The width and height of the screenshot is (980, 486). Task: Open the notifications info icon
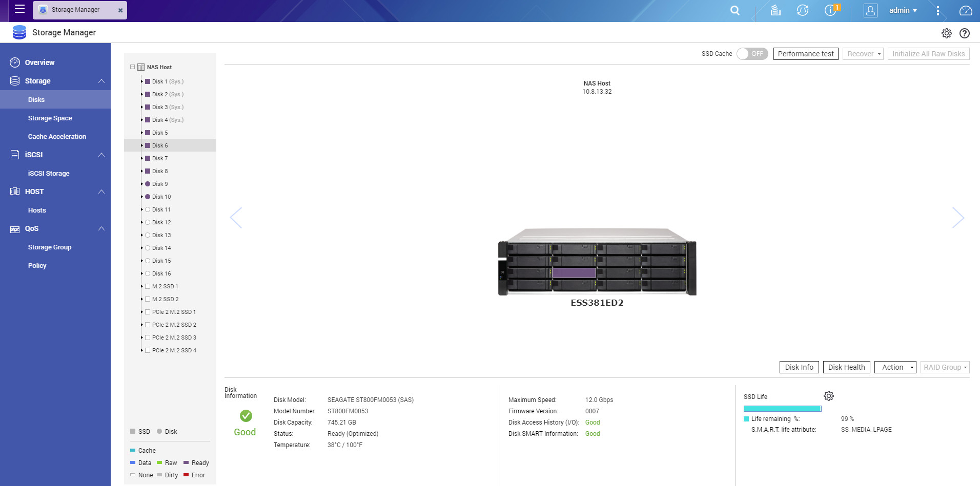tap(830, 11)
